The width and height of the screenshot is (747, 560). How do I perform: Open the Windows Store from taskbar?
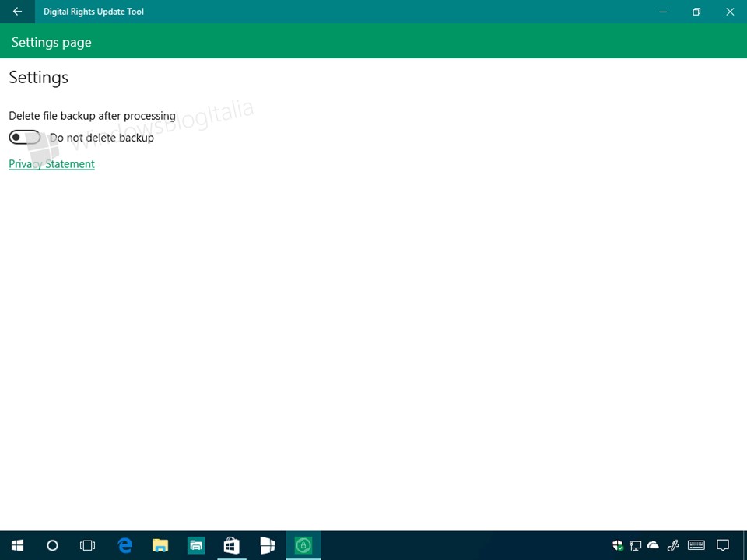tap(232, 545)
